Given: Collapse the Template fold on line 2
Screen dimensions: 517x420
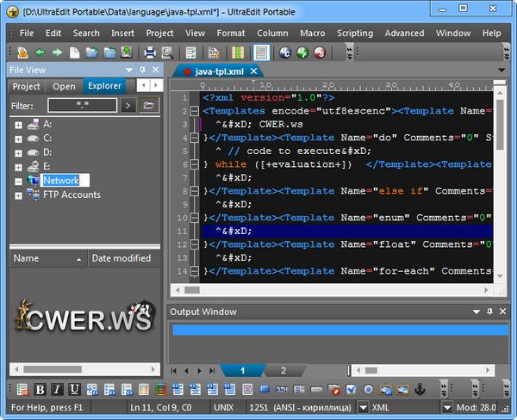Looking at the screenshot, I should [195, 111].
